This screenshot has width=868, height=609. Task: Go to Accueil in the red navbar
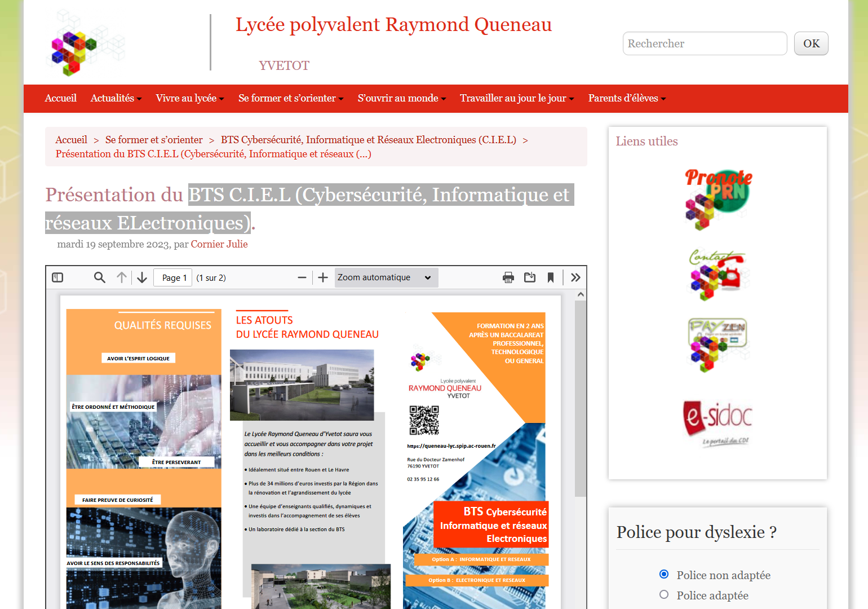61,98
